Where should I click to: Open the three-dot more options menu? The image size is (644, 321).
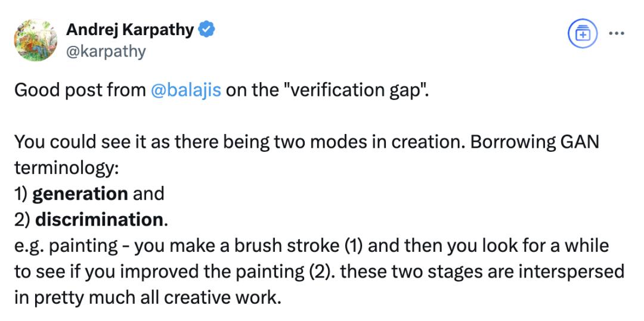click(616, 34)
